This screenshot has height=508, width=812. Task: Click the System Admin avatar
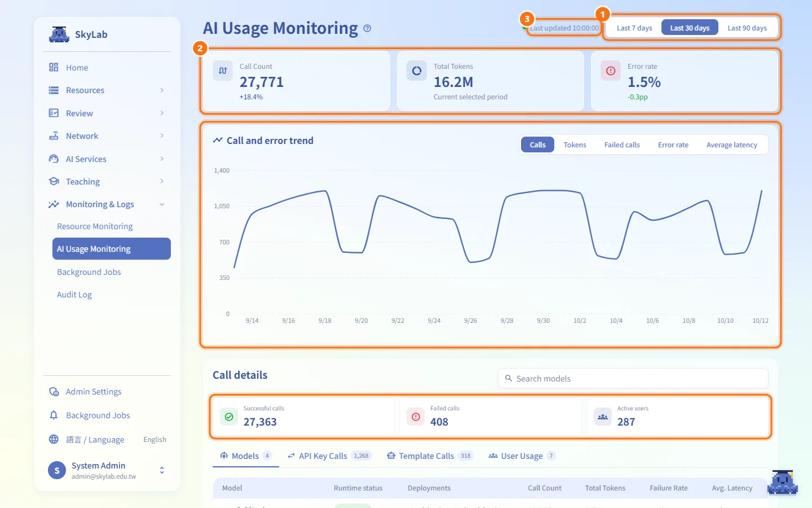point(57,470)
